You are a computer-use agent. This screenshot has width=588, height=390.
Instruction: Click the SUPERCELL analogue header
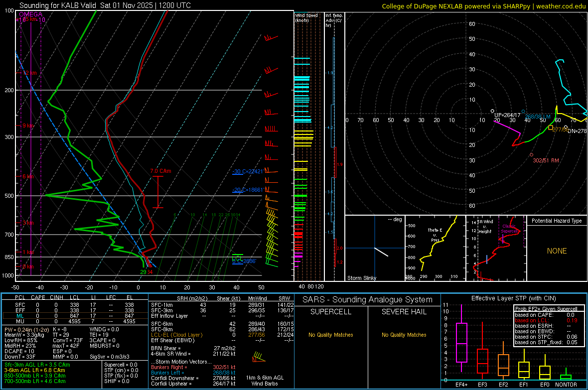click(x=331, y=312)
